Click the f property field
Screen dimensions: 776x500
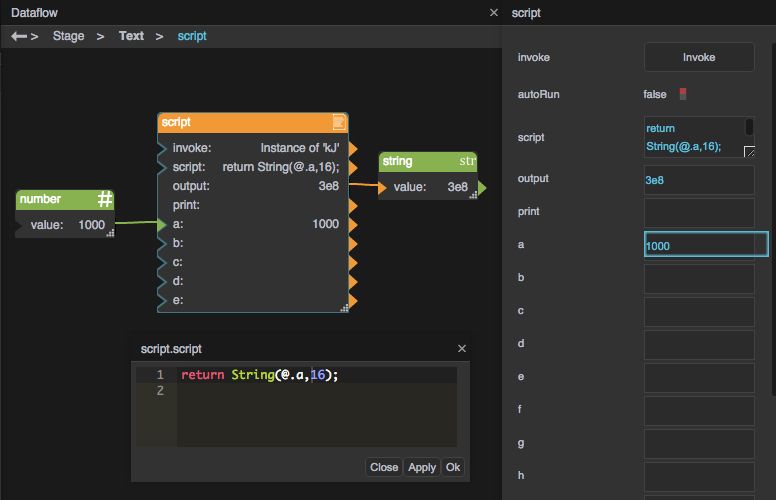(699, 410)
